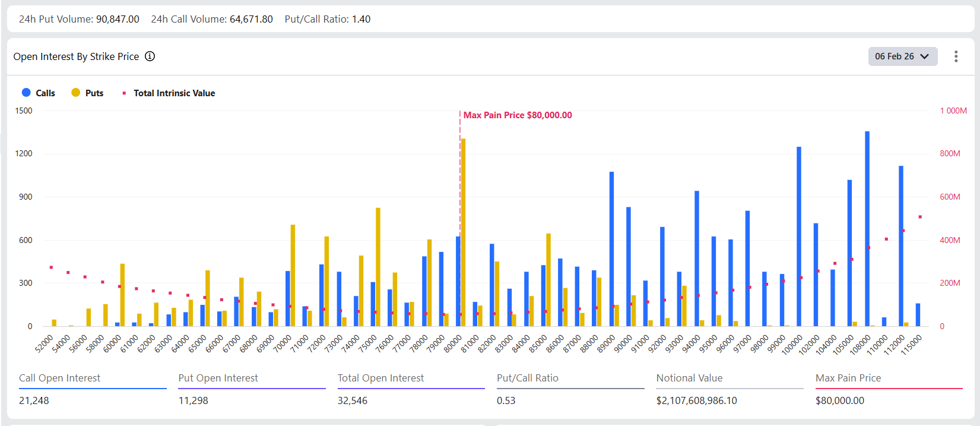Click the blue call bar at 89000 strike

coord(611,249)
